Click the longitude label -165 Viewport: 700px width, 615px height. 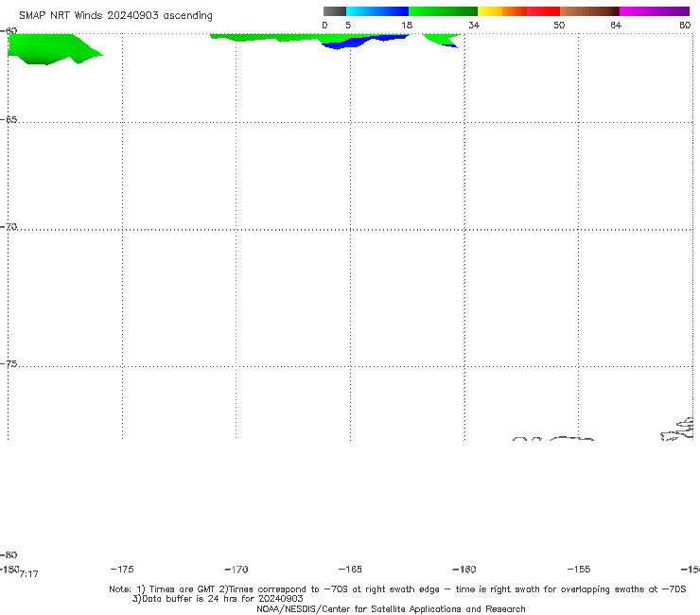pyautogui.click(x=350, y=570)
